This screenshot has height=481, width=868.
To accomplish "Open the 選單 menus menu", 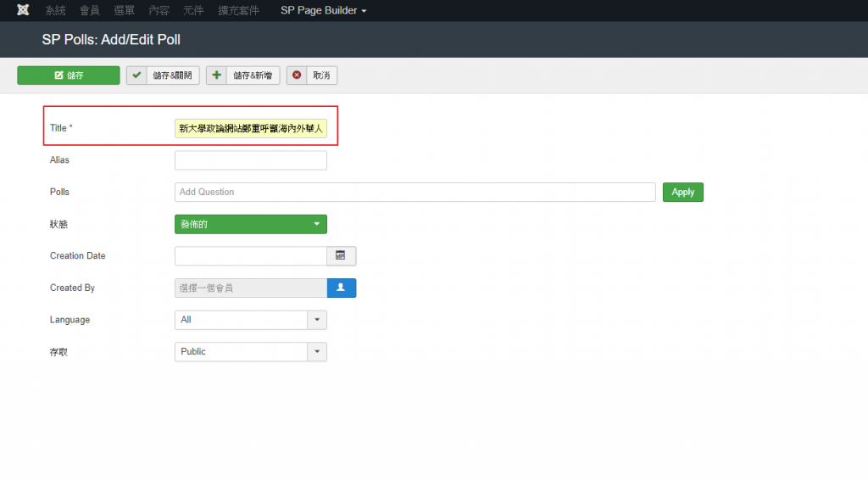I will click(x=124, y=11).
